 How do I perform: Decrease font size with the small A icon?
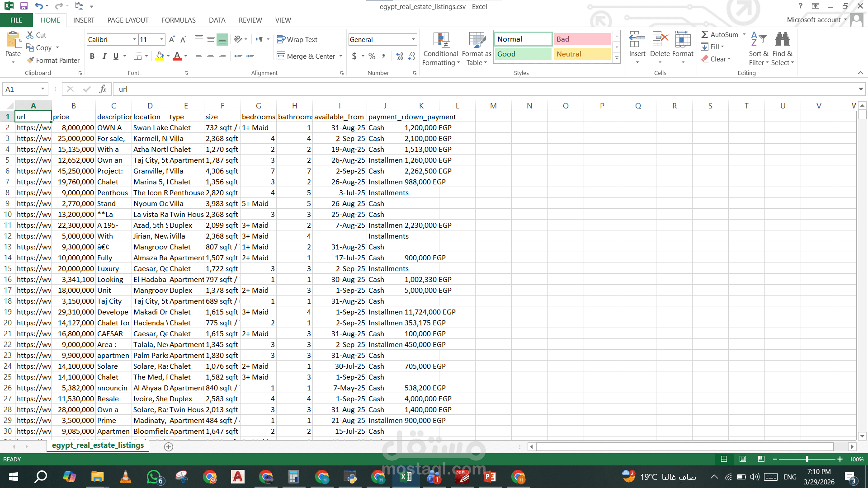[183, 40]
